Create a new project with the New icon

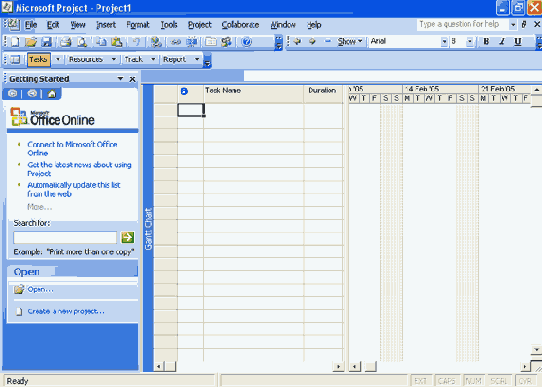click(15, 42)
